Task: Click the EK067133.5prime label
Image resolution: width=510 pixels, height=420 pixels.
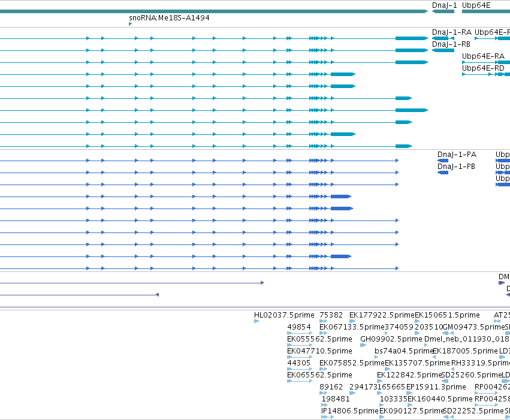Action: 352,327
